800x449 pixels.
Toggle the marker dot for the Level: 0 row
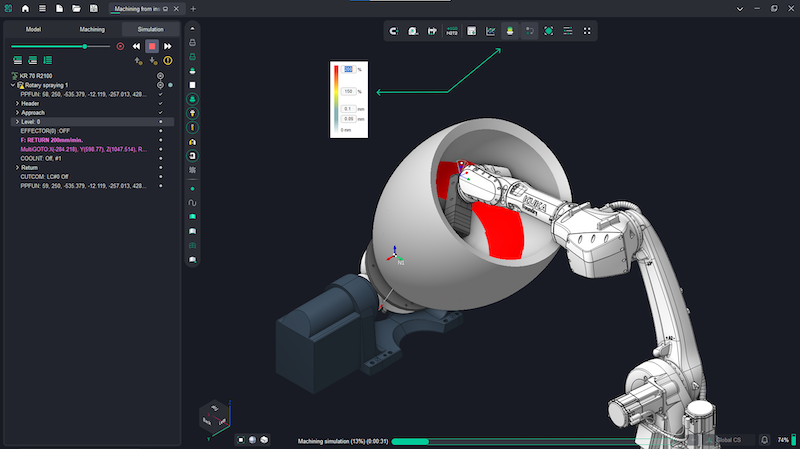pyautogui.click(x=161, y=122)
